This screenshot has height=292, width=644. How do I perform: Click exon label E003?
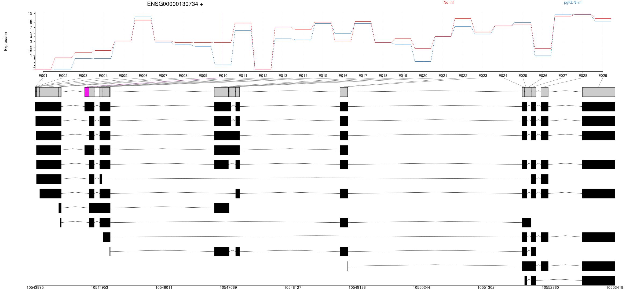coord(83,76)
